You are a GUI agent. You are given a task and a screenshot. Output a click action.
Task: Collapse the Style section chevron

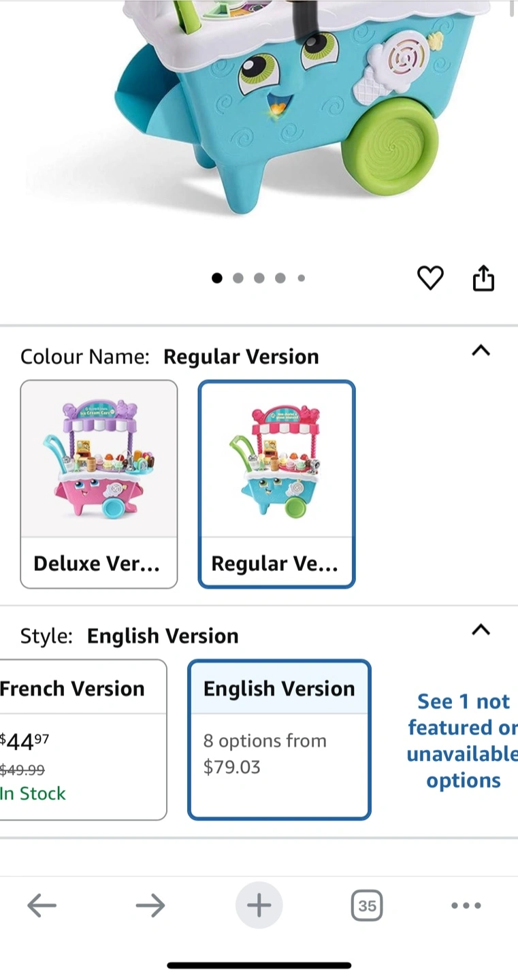coord(481,630)
